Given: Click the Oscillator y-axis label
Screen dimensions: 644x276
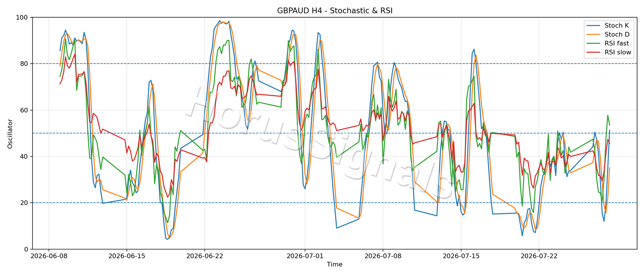Looking at the screenshot, I should (10, 134).
